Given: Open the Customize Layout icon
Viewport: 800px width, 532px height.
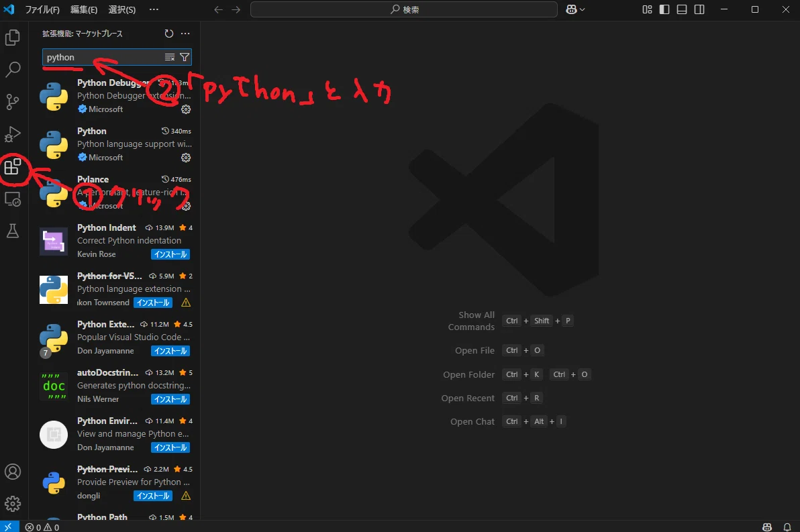Looking at the screenshot, I should pos(647,9).
